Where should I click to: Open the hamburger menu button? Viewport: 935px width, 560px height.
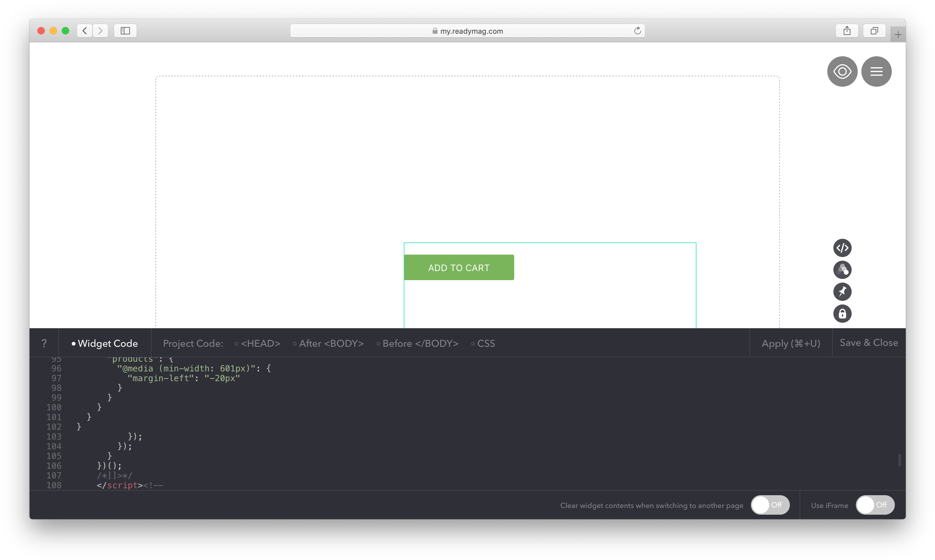pos(876,71)
